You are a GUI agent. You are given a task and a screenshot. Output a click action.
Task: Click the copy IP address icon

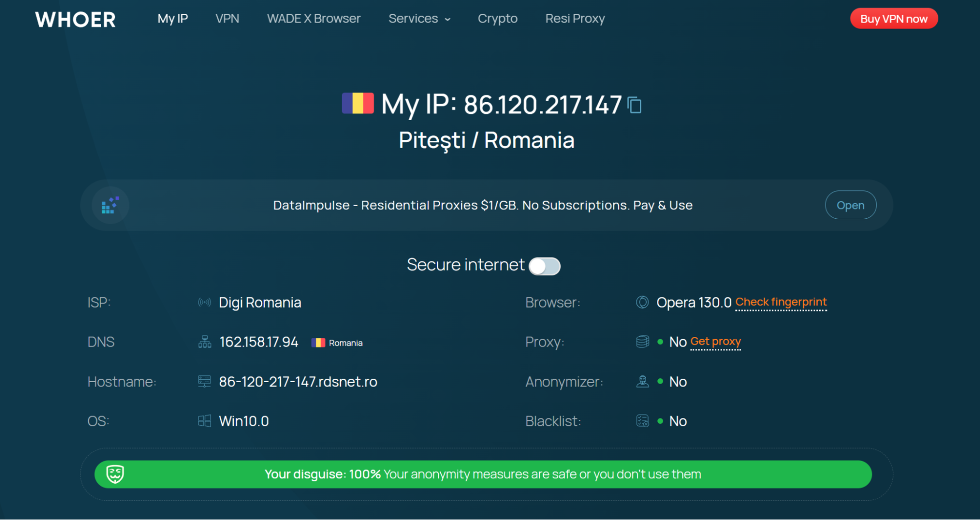coord(635,105)
